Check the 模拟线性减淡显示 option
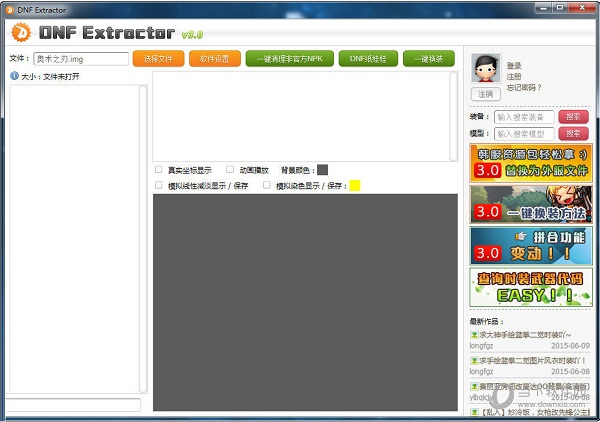The height and width of the screenshot is (422, 600). click(159, 185)
